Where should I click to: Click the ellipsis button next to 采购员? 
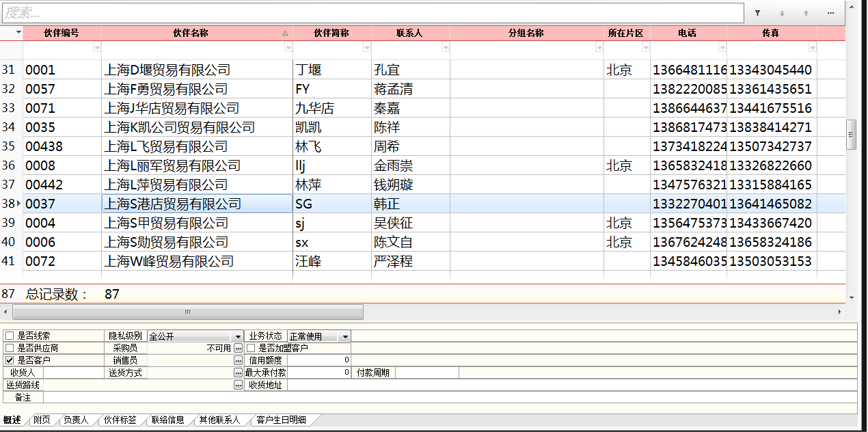pos(238,348)
